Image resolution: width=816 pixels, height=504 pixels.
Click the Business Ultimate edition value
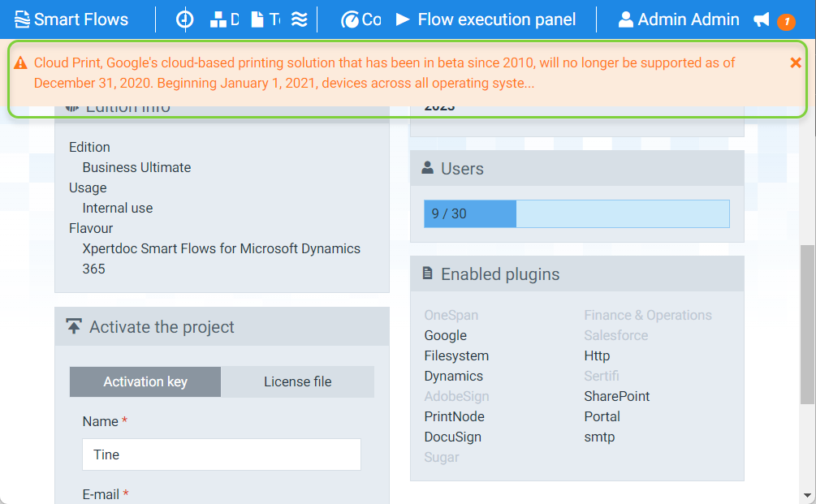[137, 167]
